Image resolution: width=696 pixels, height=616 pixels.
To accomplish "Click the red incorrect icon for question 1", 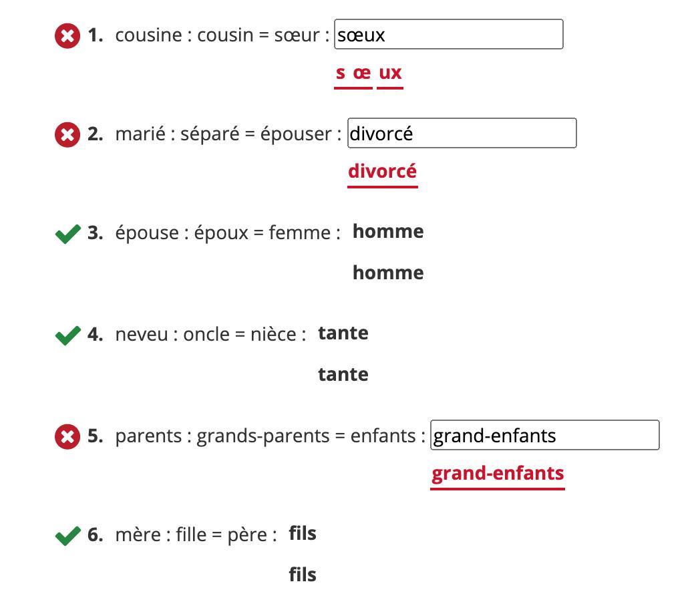I will coord(67,35).
